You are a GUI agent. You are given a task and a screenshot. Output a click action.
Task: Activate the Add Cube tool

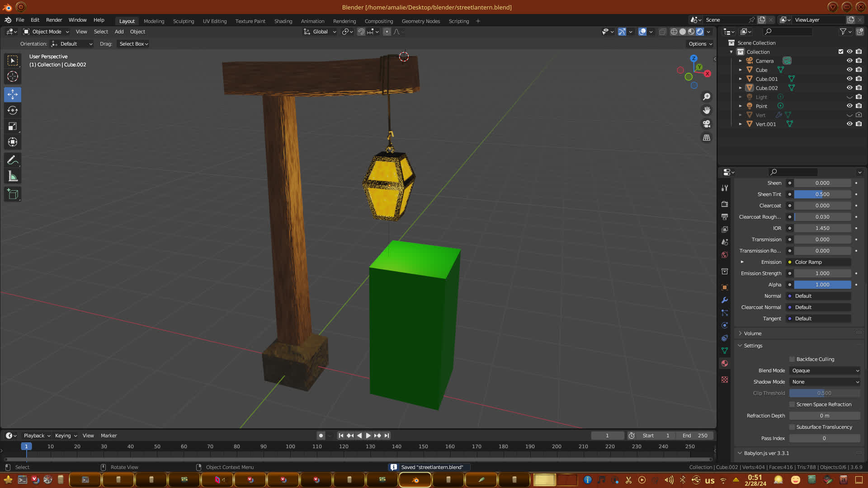click(13, 194)
